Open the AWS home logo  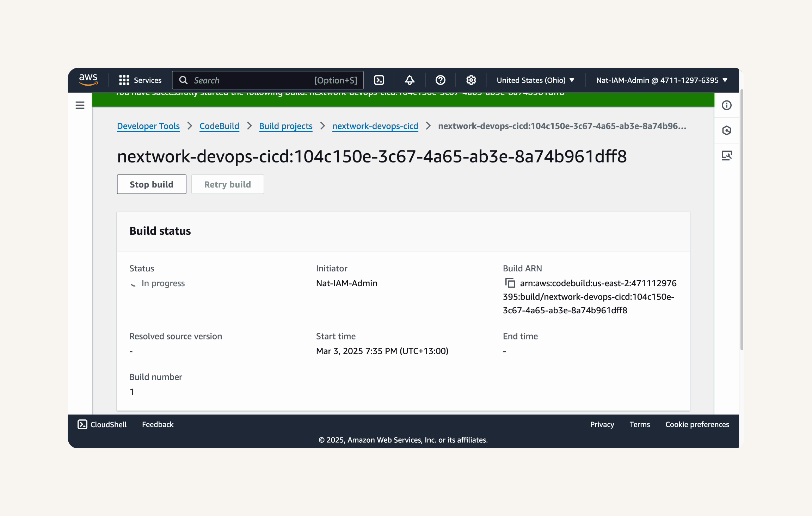[88, 80]
